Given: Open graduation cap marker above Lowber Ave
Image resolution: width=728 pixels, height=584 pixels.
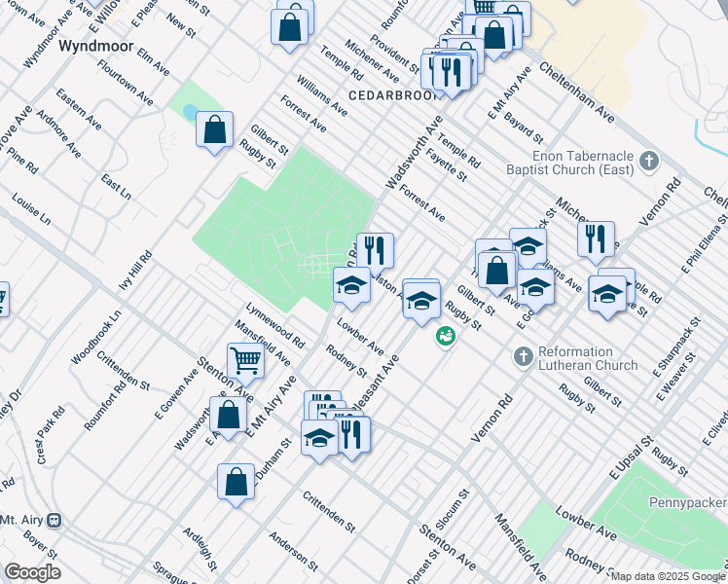Looking at the screenshot, I should click(352, 285).
